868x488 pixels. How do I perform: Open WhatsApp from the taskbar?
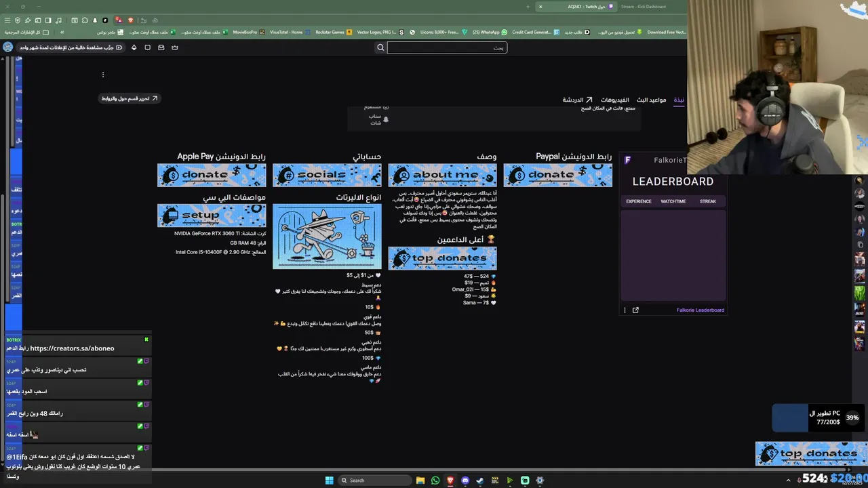(435, 481)
